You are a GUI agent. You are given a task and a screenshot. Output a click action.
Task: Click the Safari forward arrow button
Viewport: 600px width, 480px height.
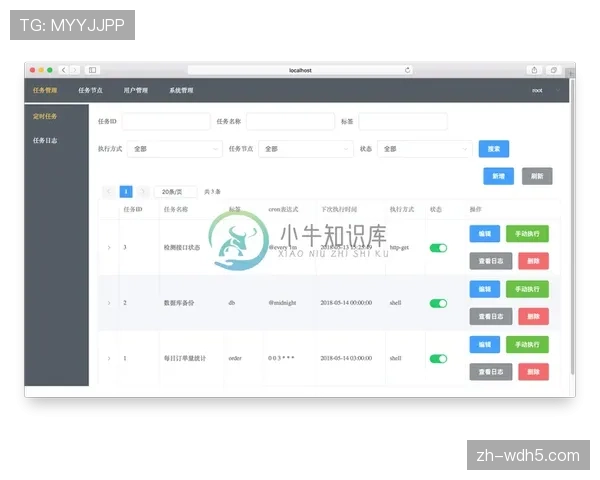(75, 70)
